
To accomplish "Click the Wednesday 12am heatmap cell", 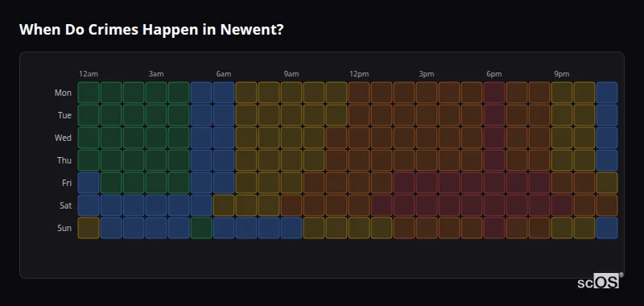I will click(89, 138).
